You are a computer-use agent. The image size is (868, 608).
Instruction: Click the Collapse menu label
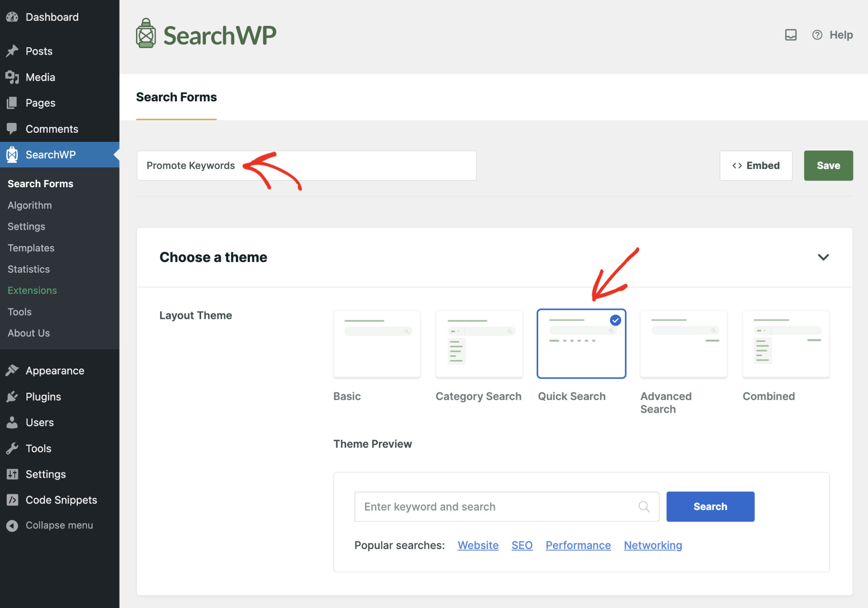[59, 525]
